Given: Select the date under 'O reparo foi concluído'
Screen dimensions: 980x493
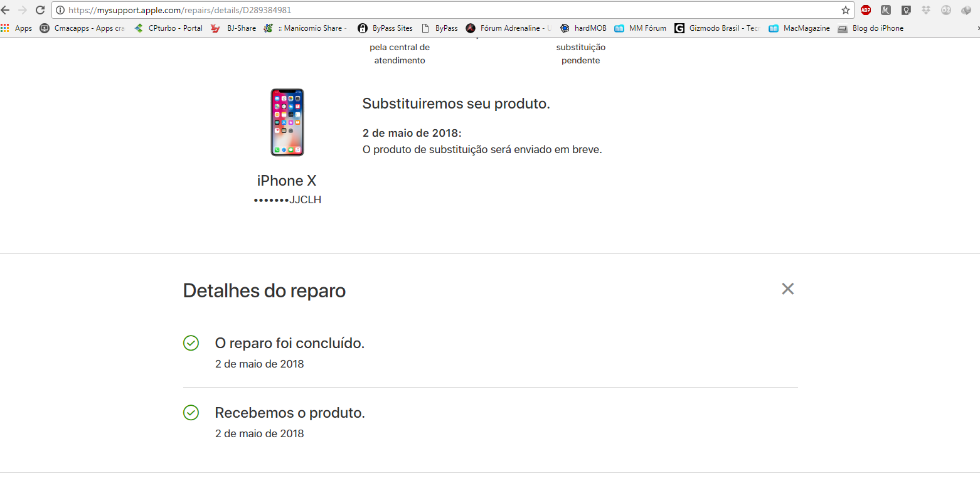Looking at the screenshot, I should point(260,364).
